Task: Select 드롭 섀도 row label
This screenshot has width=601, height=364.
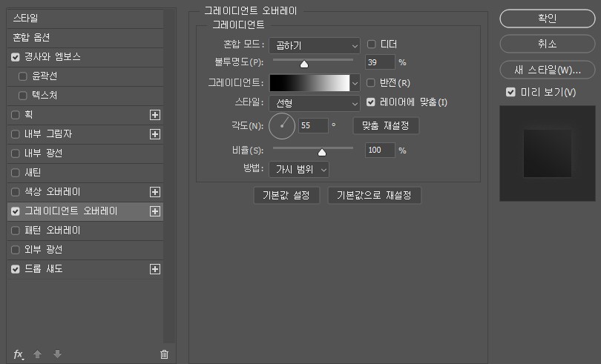Action: coord(44,269)
